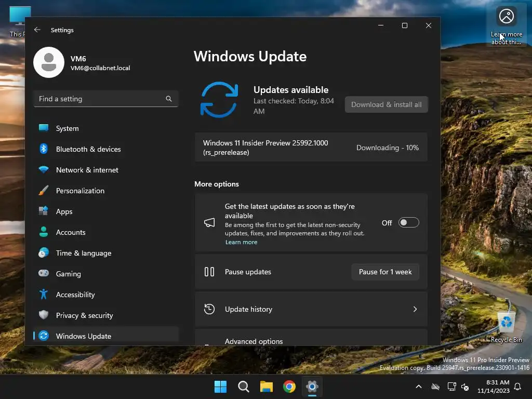This screenshot has width=532, height=399.
Task: Go to Personalization settings
Action: (106, 191)
